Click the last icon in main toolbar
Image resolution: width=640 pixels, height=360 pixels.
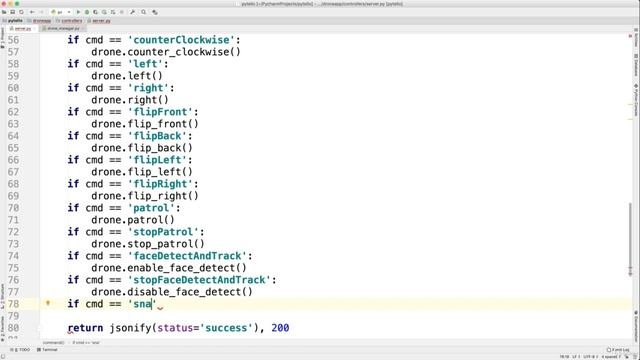[x=155, y=12]
